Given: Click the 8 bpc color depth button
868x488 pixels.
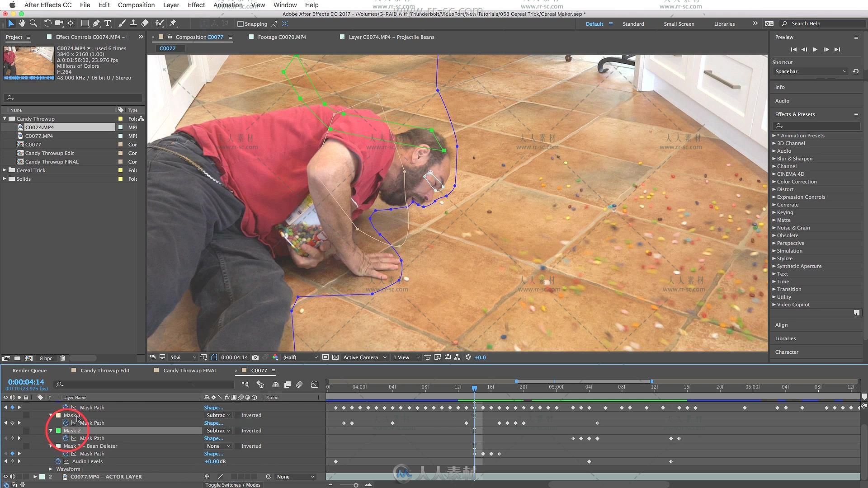Looking at the screenshot, I should coord(46,358).
